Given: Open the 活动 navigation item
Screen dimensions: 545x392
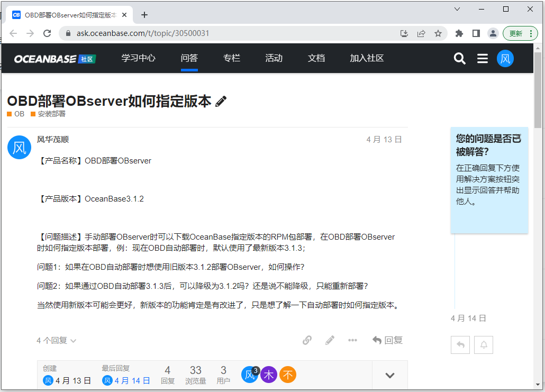Looking at the screenshot, I should [274, 58].
